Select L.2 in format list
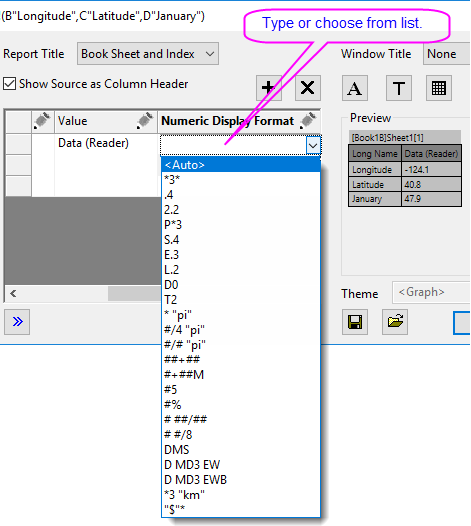 (241, 270)
